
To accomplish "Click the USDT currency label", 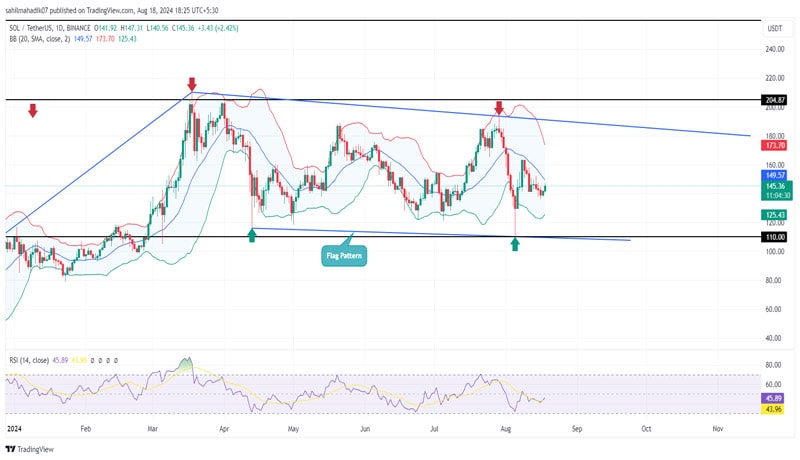I will click(775, 29).
